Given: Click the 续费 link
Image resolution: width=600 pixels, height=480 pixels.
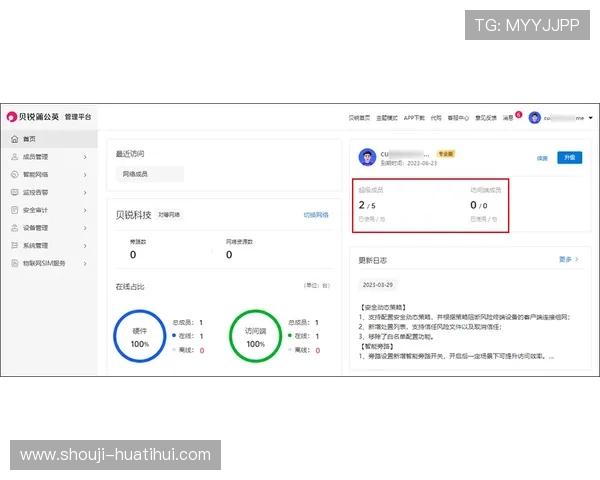Looking at the screenshot, I should [x=542, y=158].
